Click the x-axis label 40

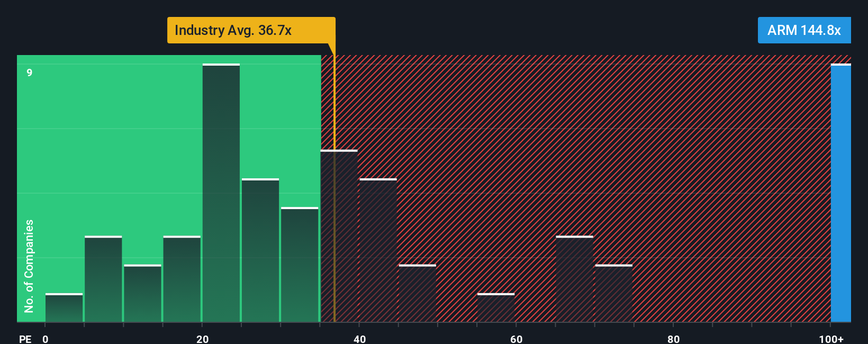click(359, 339)
